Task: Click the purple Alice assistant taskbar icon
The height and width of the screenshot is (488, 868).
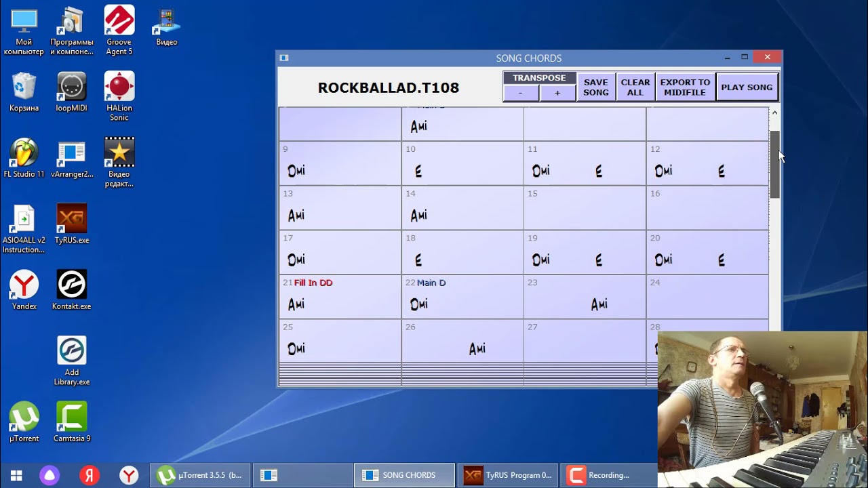Action: [x=50, y=475]
